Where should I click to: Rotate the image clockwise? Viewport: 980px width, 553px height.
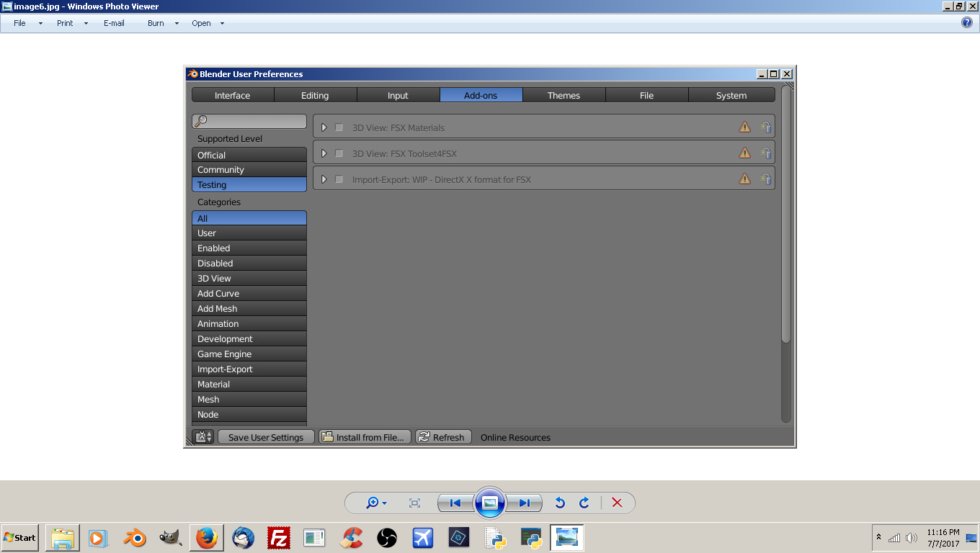(584, 503)
